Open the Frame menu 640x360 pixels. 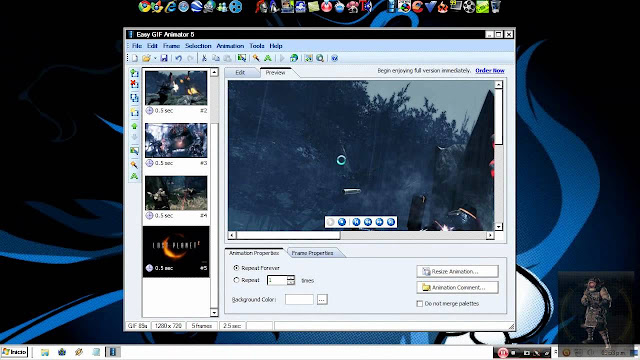[x=171, y=46]
